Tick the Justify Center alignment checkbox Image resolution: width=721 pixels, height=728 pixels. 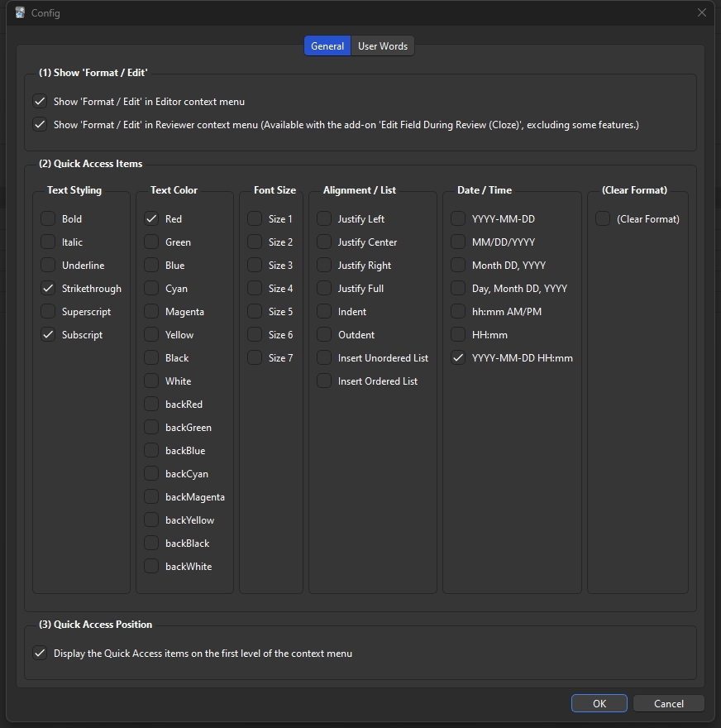pos(325,242)
